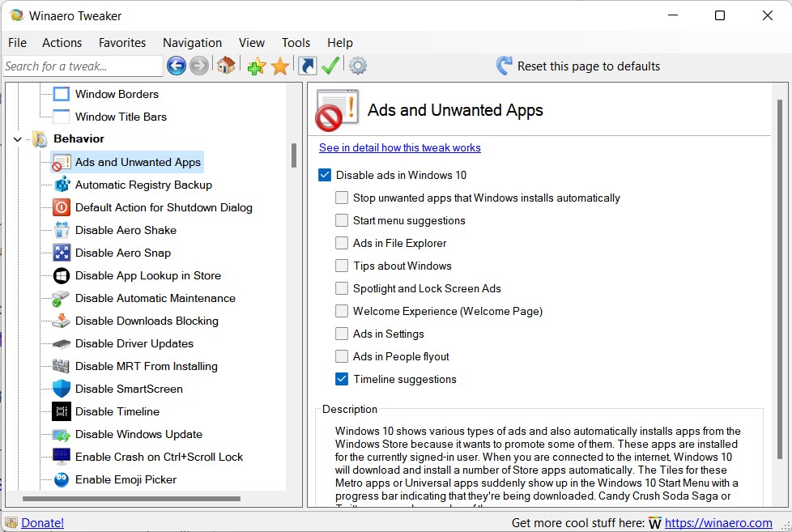Viewport: 792px width, 532px height.
Task: Open settings via the gear icon
Action: [x=358, y=66]
